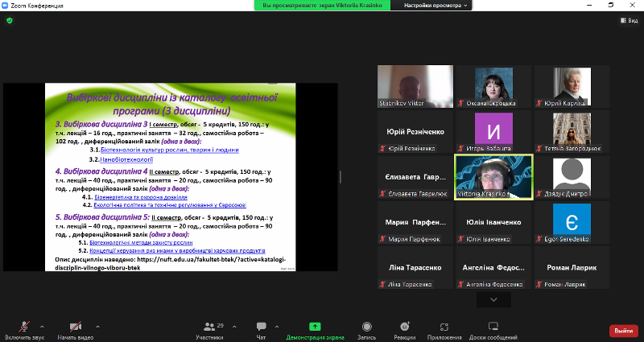Open Вид view layout menu
Image resolution: width=644 pixels, height=342 pixels.
630,20
